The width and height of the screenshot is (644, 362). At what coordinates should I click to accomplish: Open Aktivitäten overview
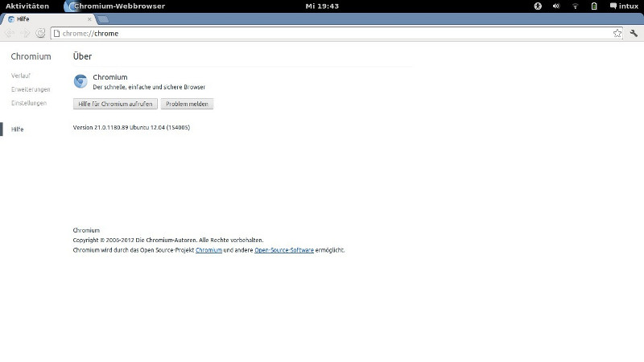(x=27, y=6)
